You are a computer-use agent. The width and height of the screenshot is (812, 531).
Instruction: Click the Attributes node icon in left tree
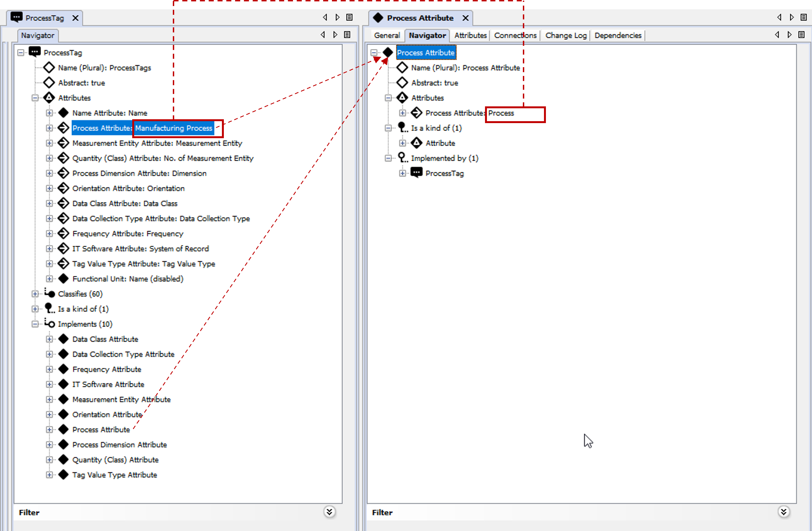tap(49, 98)
